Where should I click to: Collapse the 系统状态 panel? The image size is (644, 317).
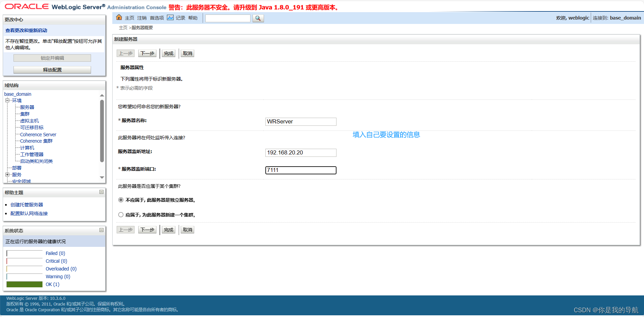101,230
